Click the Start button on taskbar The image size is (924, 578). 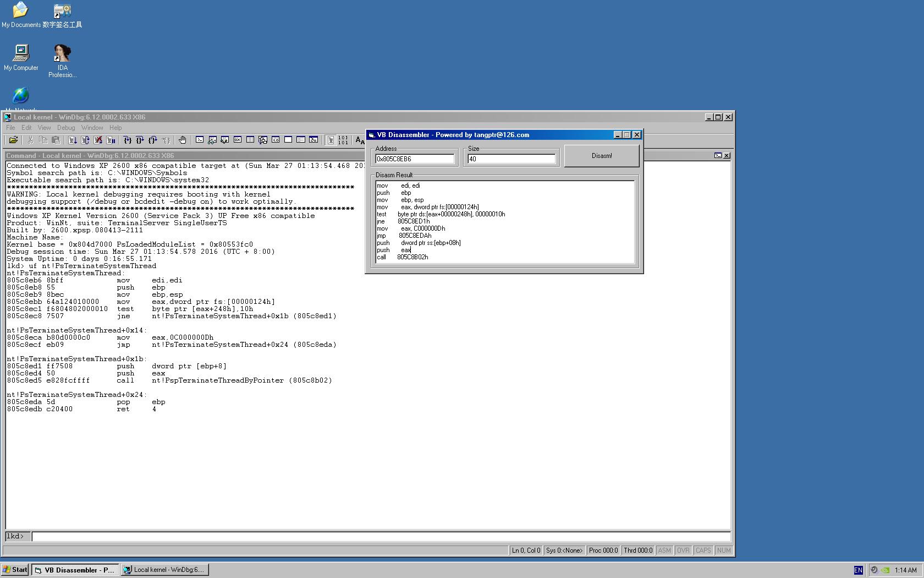coord(15,570)
